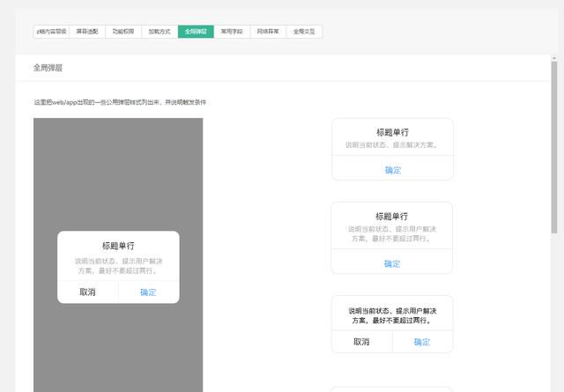Click 取消 in the untitled dialog card
564x392 pixels.
pyautogui.click(x=361, y=342)
